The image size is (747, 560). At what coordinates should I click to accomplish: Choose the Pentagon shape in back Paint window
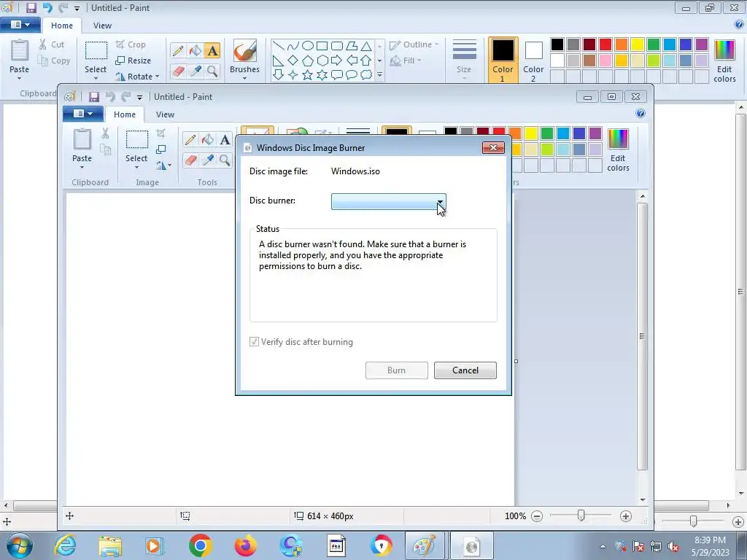point(308,61)
